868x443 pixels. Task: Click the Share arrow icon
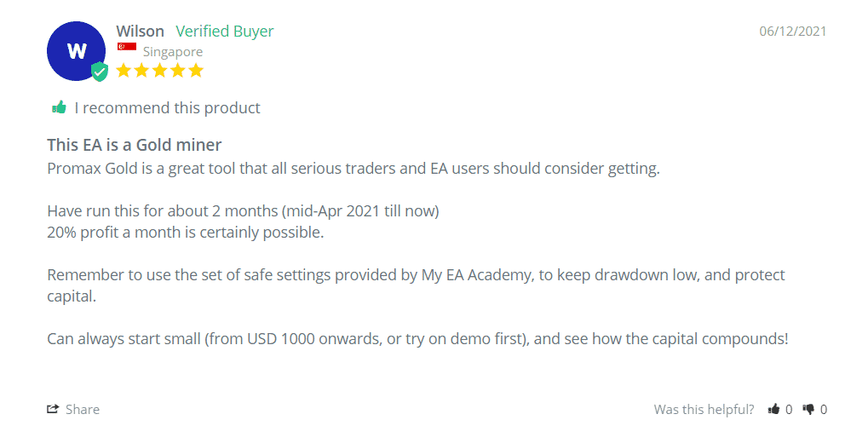(53, 409)
